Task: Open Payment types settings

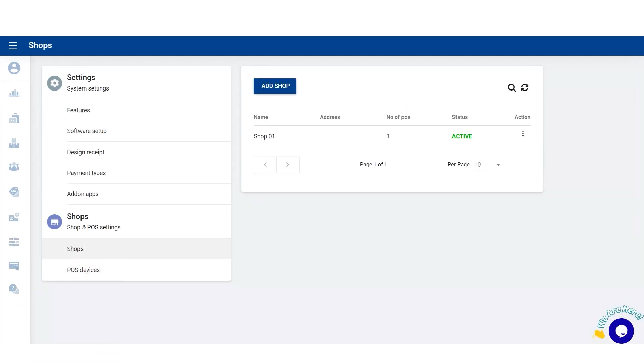Action: click(86, 173)
